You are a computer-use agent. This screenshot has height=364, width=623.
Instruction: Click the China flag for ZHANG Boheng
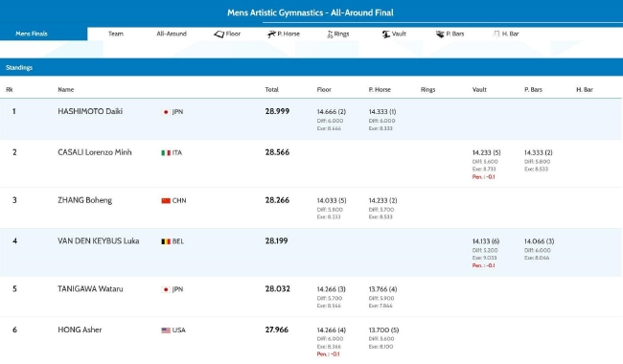pyautogui.click(x=166, y=201)
